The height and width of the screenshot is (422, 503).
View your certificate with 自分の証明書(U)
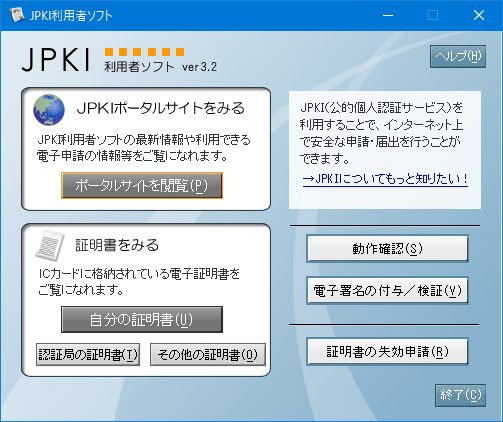[x=142, y=320]
